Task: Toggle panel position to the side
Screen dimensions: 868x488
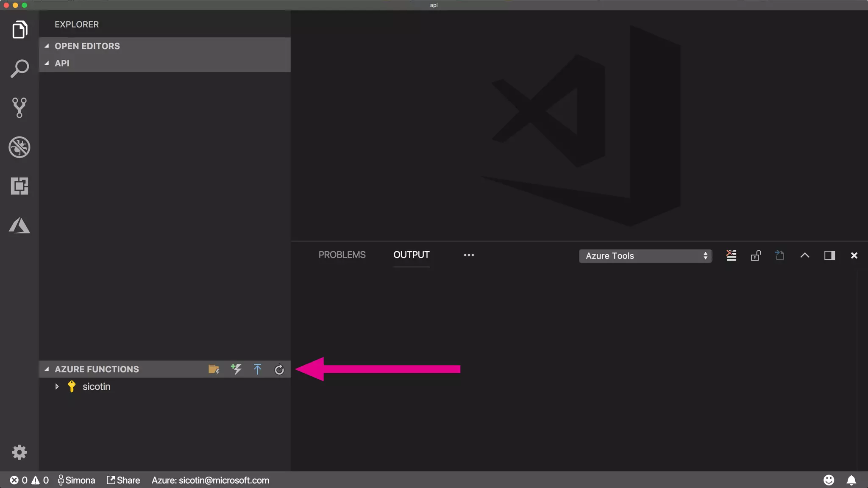Action: pos(829,255)
